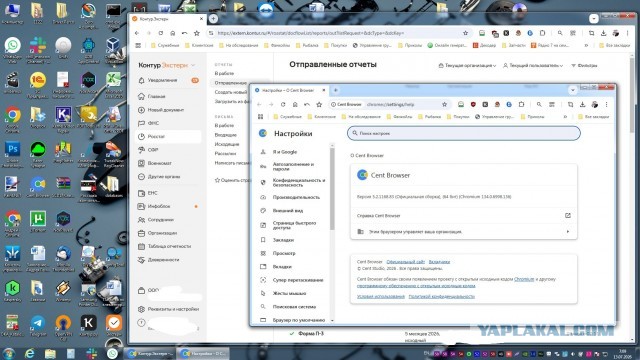Open Kaspersky desktop shortcut

pos(13,291)
